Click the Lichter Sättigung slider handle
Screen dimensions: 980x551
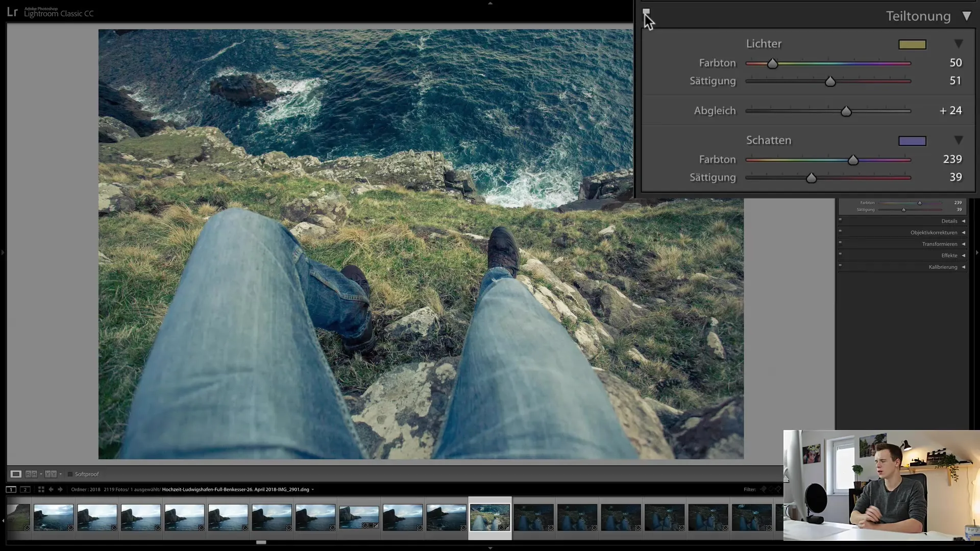(830, 82)
